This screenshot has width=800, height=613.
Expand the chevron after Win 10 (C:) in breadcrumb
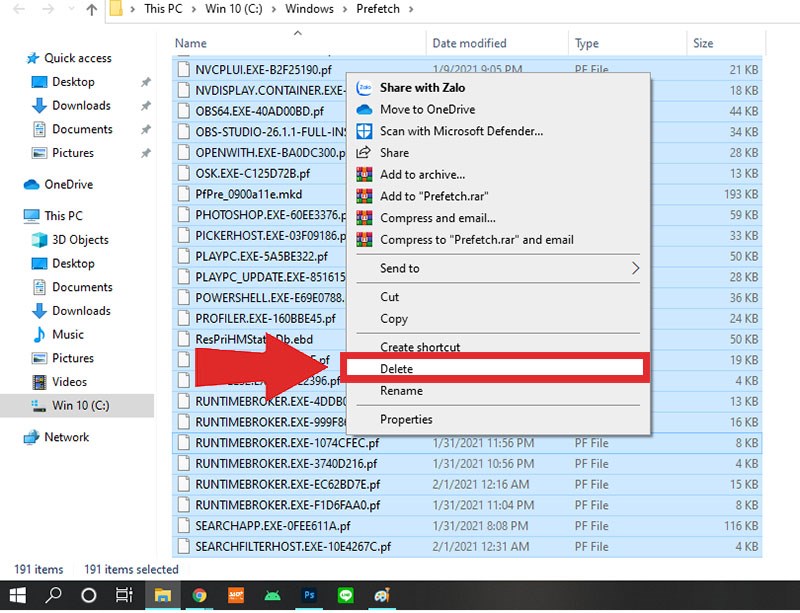click(274, 9)
